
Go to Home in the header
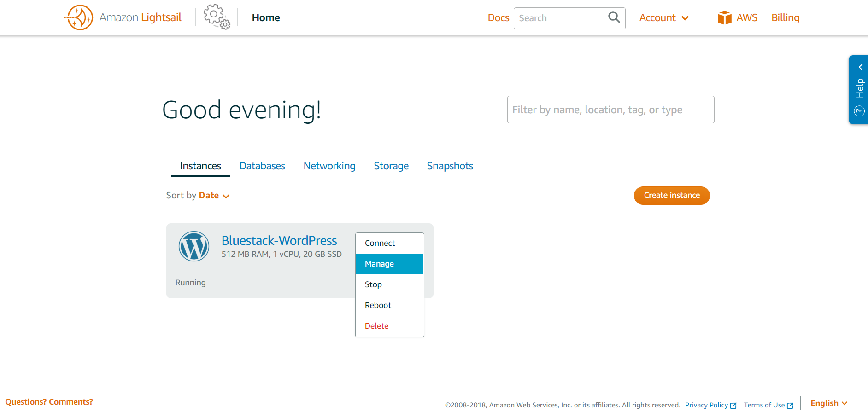click(266, 18)
